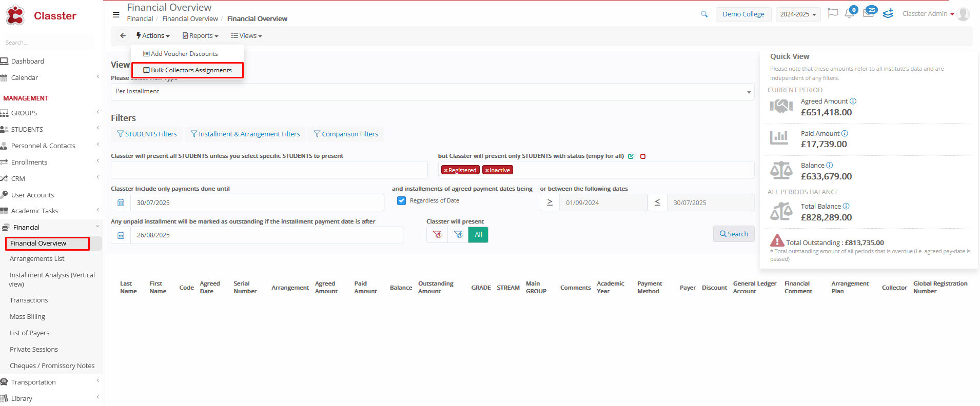Open calendar picker beside 26/08/2025 date

121,235
